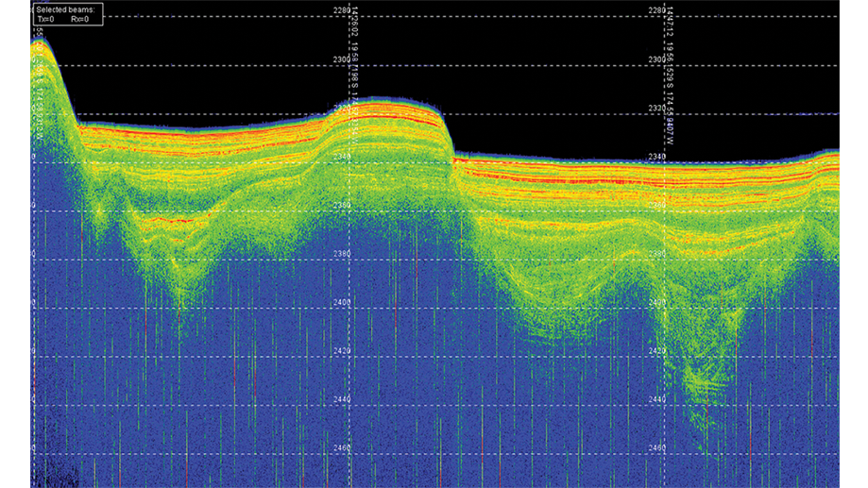
Task: Click the 2460 depth label near 14:47:12 marker
Action: pyautogui.click(x=656, y=448)
